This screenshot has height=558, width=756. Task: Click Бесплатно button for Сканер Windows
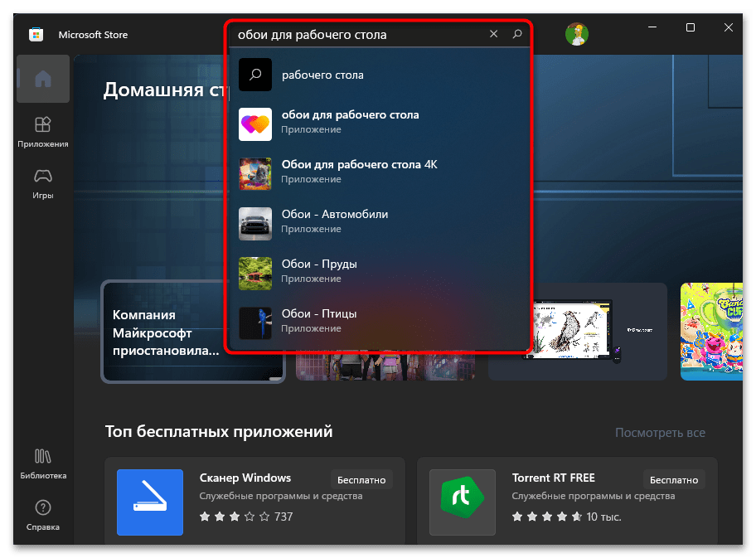tap(361, 480)
